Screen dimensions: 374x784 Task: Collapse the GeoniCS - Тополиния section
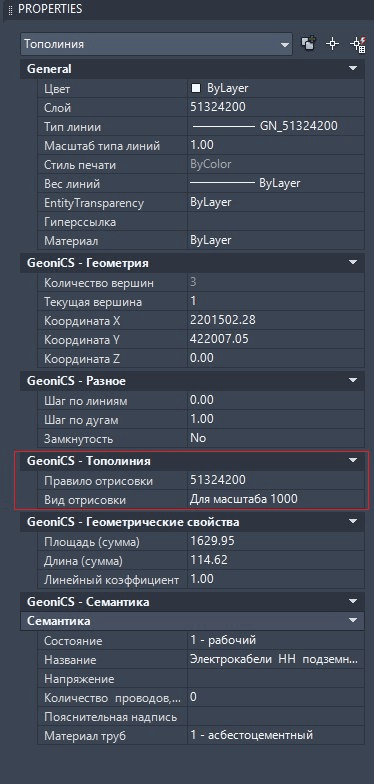tap(353, 460)
